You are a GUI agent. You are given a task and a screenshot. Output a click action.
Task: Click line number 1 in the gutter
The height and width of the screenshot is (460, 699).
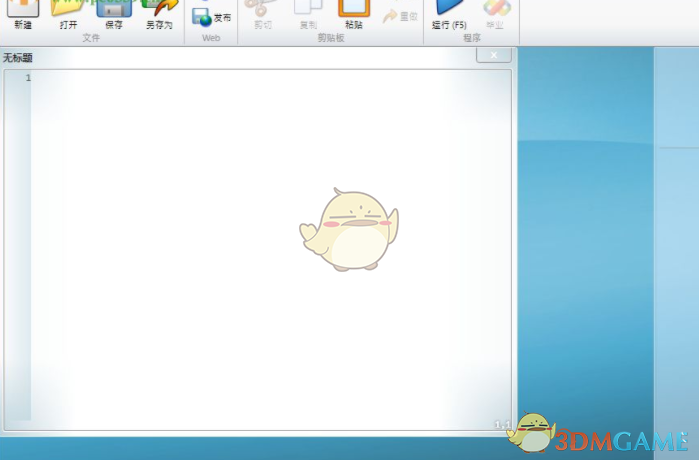click(x=28, y=78)
